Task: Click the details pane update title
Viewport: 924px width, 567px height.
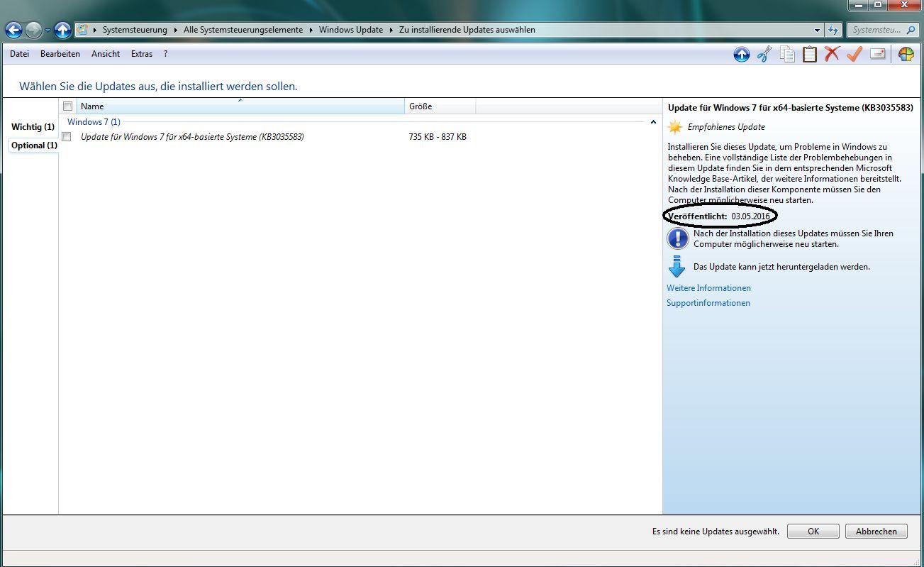Action: tap(791, 108)
